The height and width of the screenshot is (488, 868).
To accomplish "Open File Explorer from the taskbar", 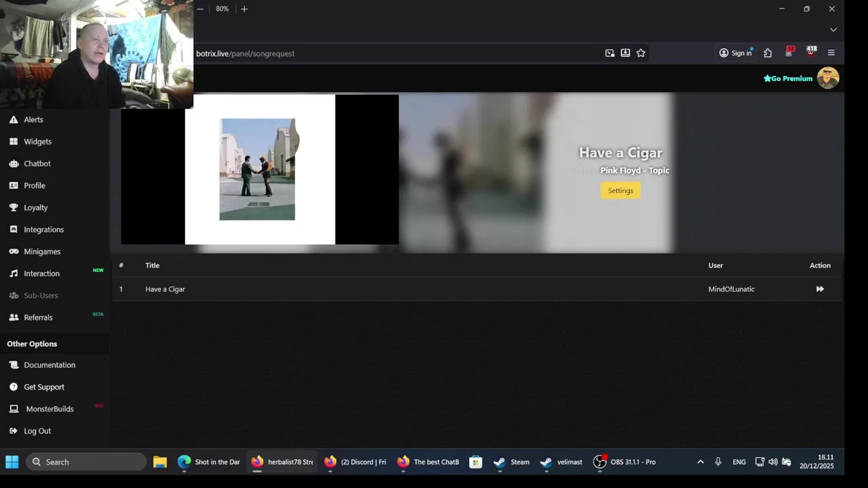I will click(x=160, y=462).
